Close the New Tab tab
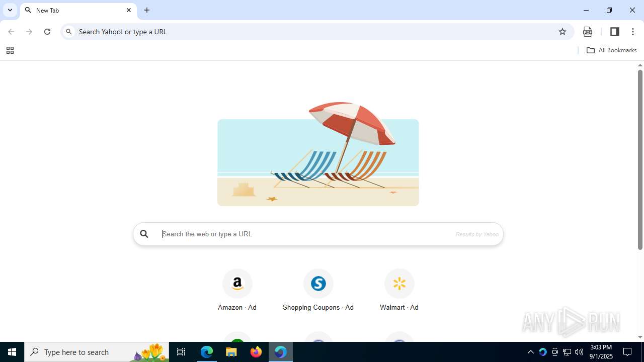This screenshot has width=644, height=362. (x=129, y=10)
